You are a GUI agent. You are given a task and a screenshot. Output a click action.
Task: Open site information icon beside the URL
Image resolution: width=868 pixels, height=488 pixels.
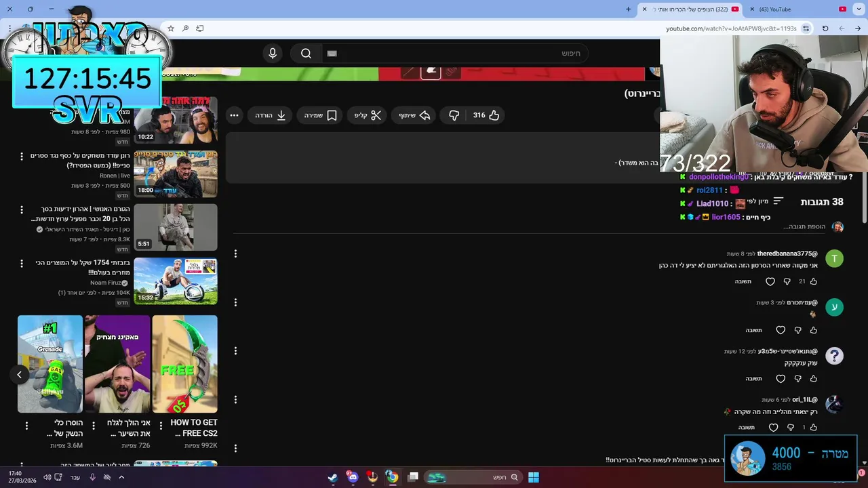pyautogui.click(x=806, y=28)
